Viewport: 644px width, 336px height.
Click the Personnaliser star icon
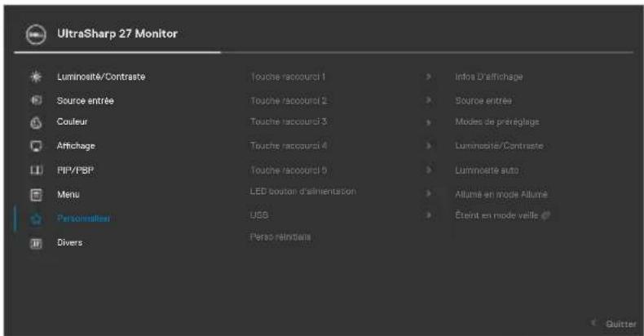click(36, 219)
